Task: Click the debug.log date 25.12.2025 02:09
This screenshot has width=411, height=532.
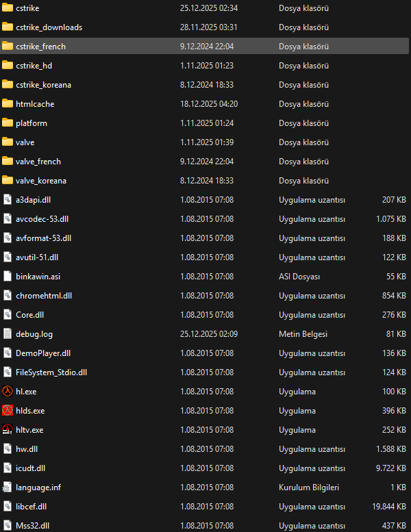Action: pos(209,334)
